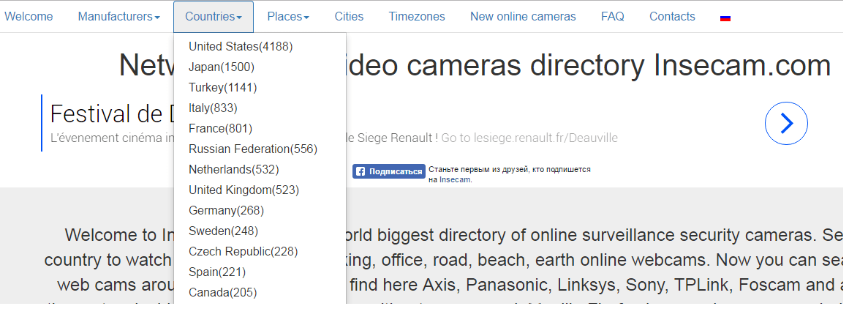Viewport: 868px width, 317px height.
Task: Select Russian Federation(556) entry
Action: coord(260,149)
